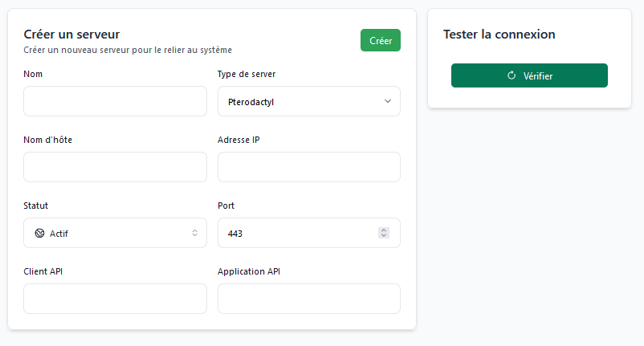Select the Adresse IP input box
This screenshot has width=644, height=346.
[x=308, y=167]
